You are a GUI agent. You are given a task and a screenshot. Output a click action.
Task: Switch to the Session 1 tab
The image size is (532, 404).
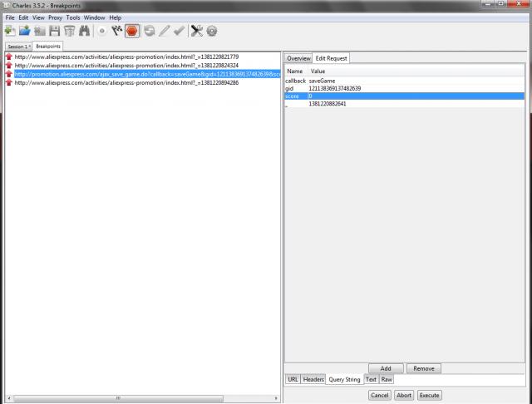(18, 47)
